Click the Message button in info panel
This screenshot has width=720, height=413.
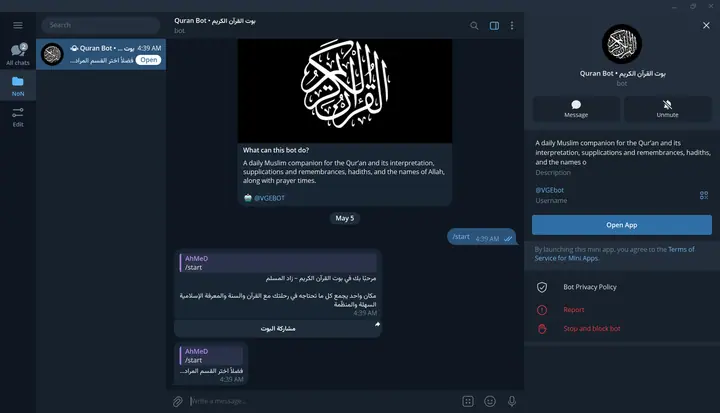coord(576,109)
